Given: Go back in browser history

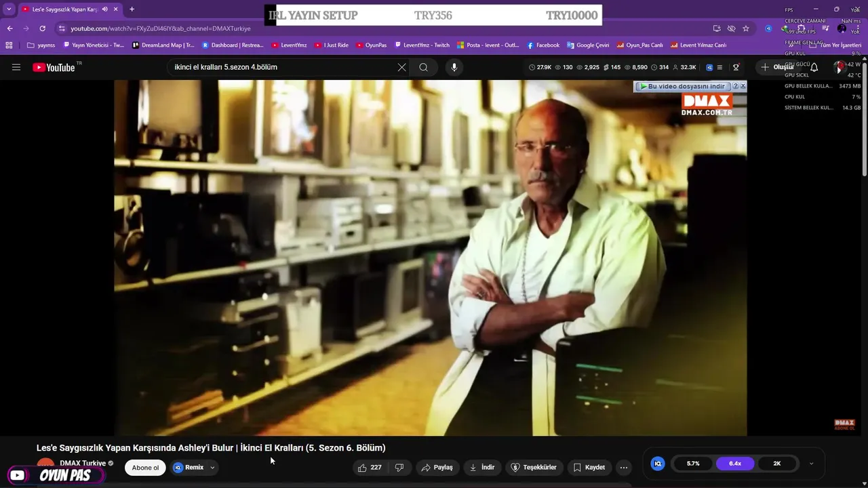Looking at the screenshot, I should (9, 28).
